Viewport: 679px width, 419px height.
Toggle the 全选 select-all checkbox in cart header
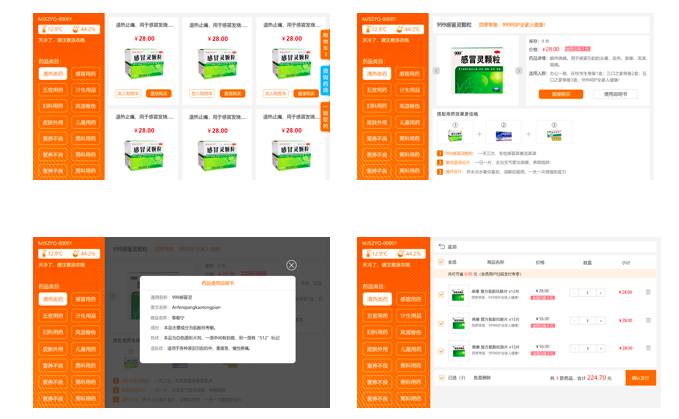(441, 262)
